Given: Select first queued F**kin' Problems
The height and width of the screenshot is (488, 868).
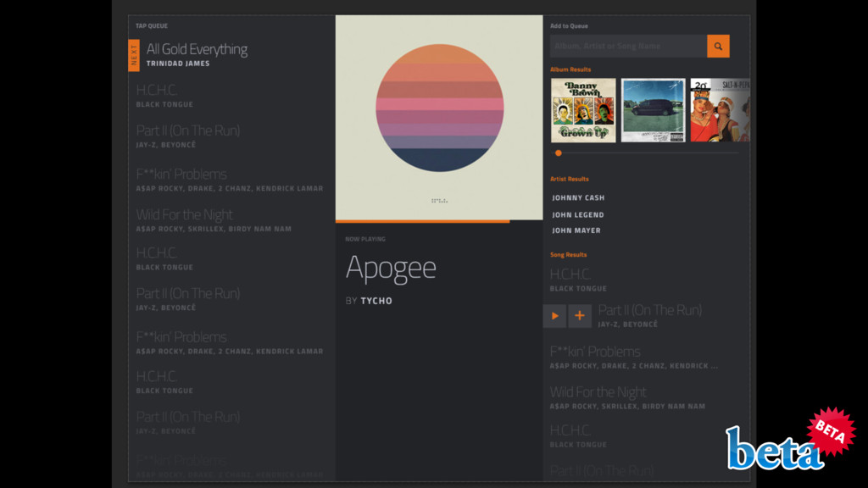Looking at the screenshot, I should click(229, 180).
